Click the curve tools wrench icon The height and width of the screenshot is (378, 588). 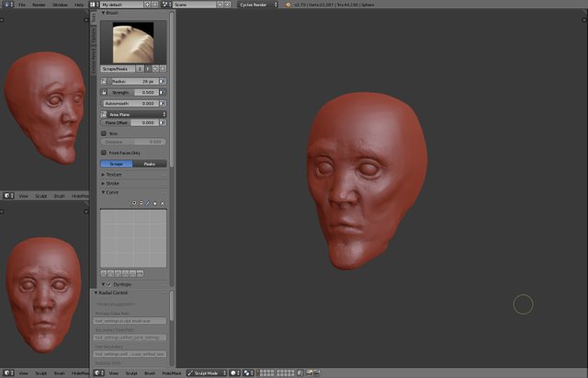click(148, 203)
